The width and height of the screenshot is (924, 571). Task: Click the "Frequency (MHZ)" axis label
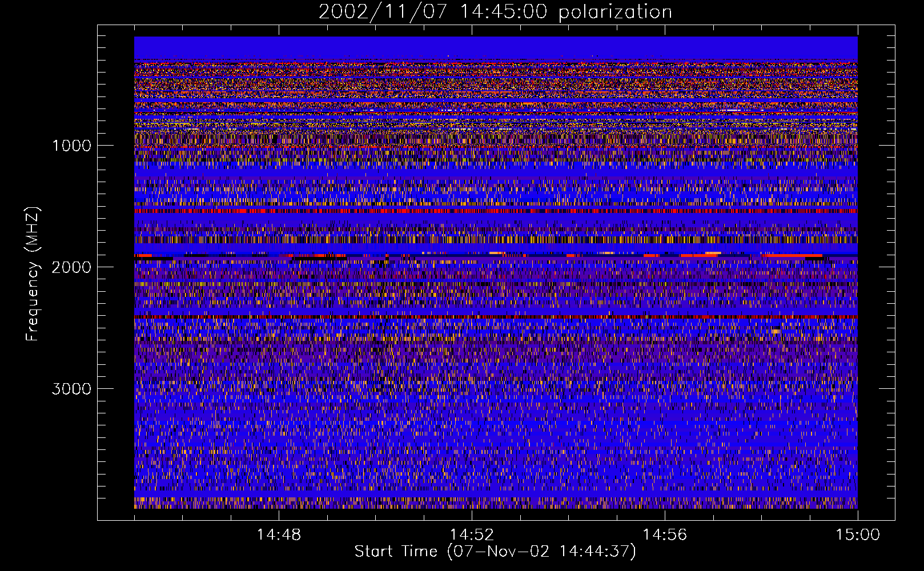coord(33,274)
